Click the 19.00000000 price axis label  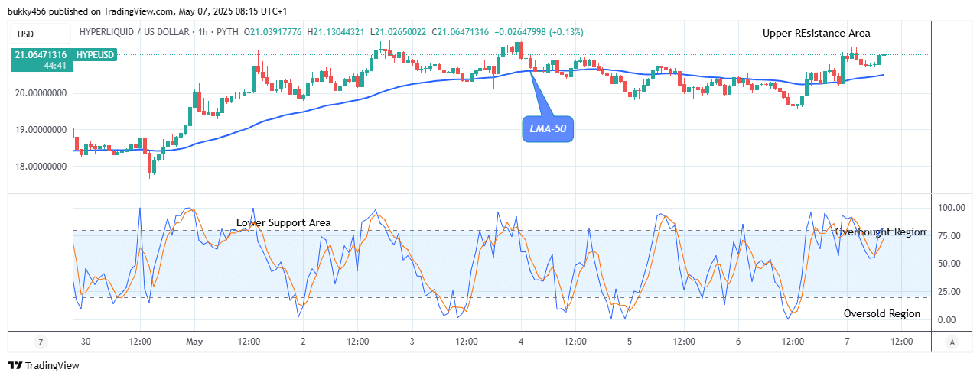41,130
